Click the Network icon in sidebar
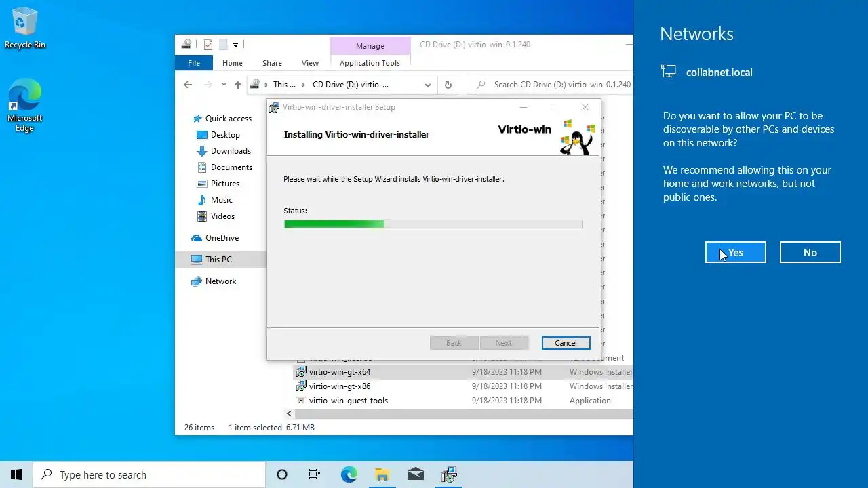 tap(197, 281)
